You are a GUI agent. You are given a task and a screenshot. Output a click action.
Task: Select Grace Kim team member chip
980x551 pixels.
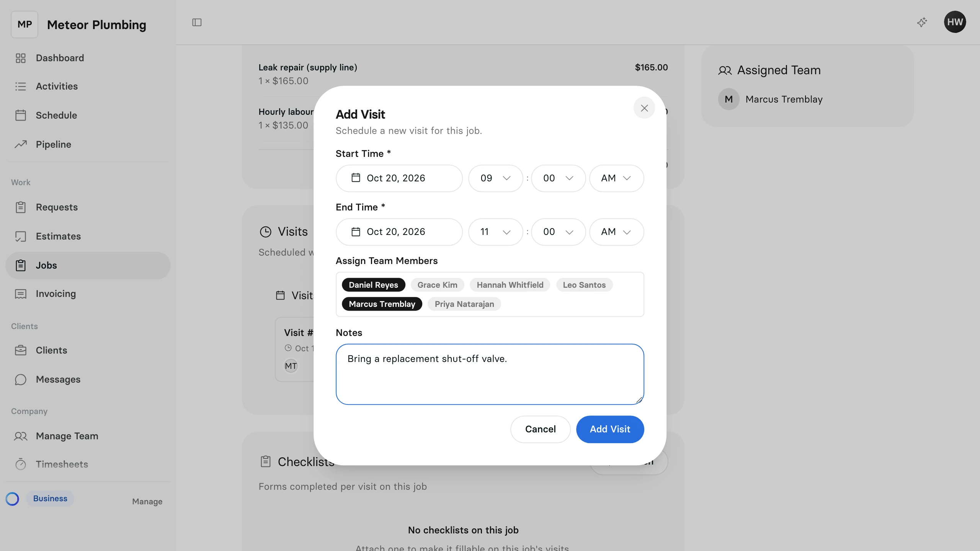[437, 285]
